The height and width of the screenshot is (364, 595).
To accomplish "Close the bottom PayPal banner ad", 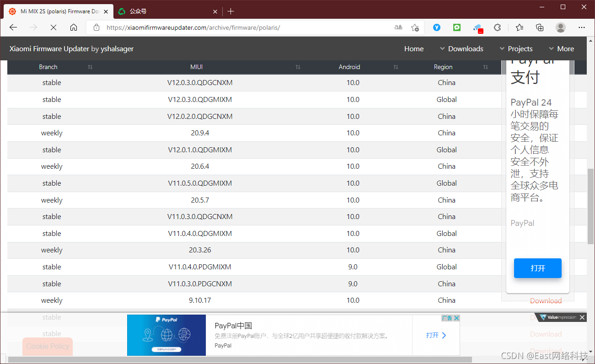I will (456, 318).
